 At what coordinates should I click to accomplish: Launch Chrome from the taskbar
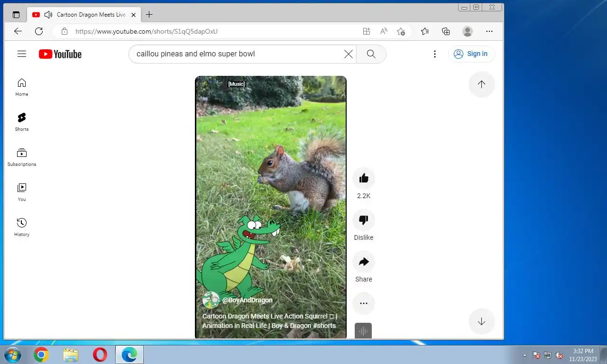41,355
